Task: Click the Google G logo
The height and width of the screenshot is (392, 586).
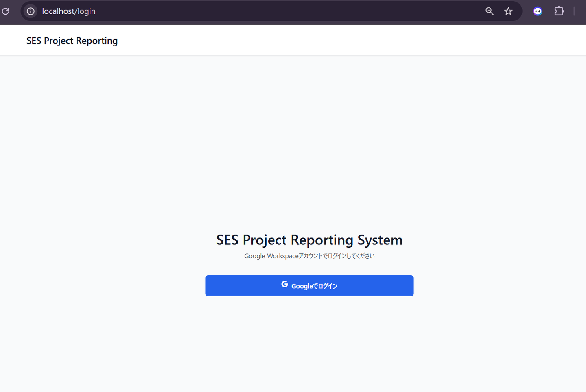Action: [x=284, y=285]
